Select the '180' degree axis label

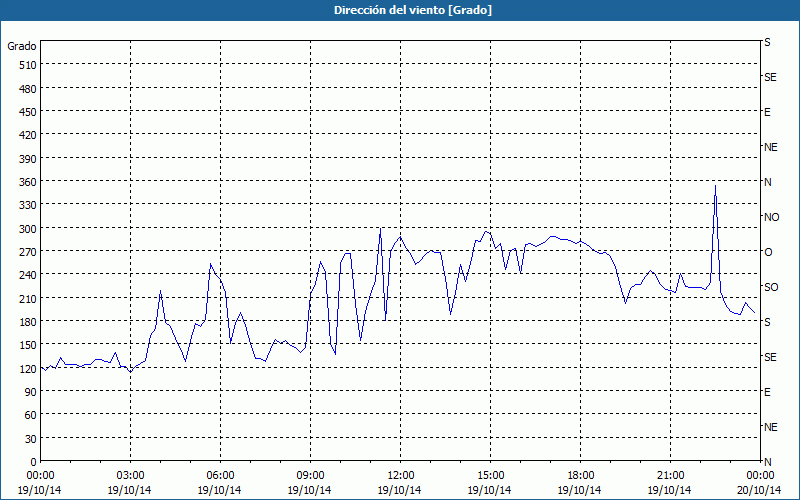pyautogui.click(x=29, y=322)
